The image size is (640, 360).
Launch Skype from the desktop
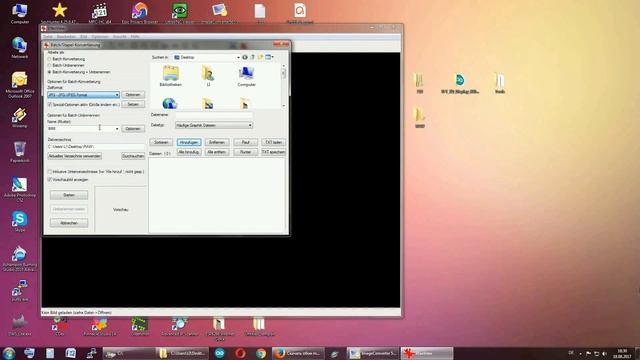(19, 222)
